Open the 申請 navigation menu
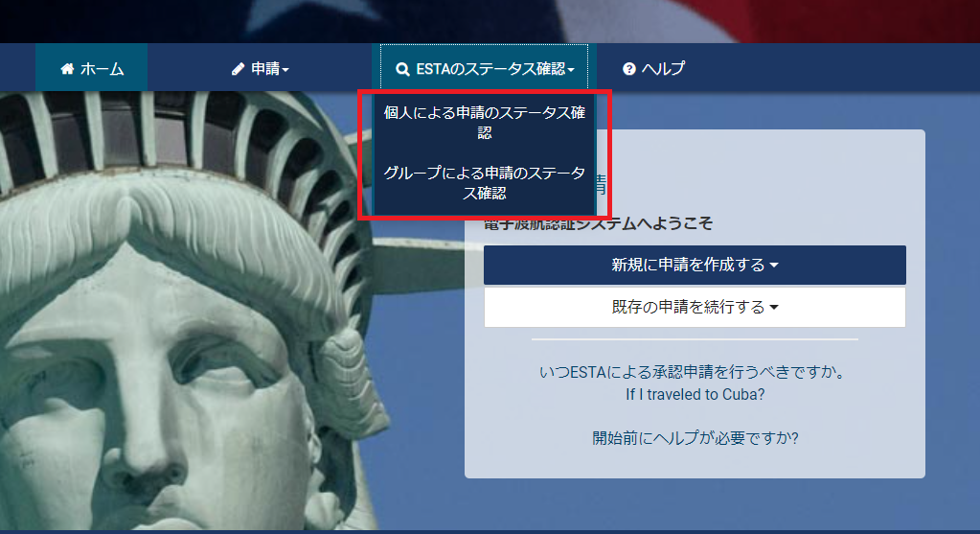Viewport: 980px width, 534px height. point(260,68)
